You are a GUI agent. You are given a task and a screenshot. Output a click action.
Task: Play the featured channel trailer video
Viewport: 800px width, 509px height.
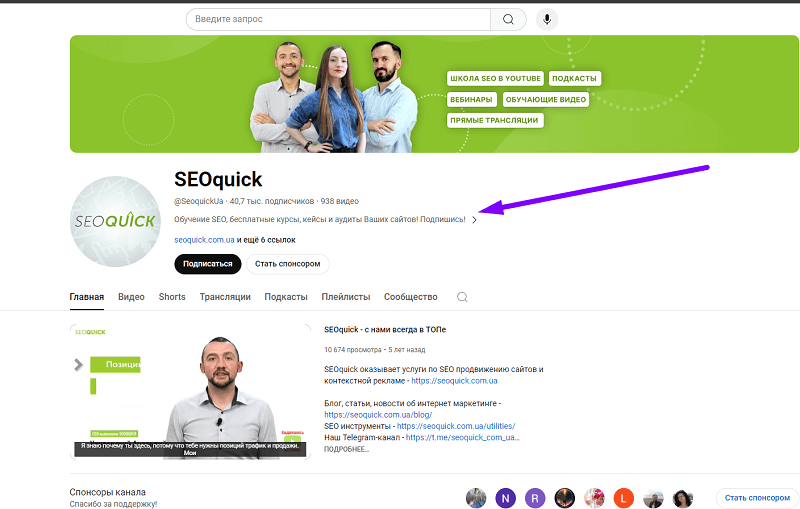click(x=190, y=391)
